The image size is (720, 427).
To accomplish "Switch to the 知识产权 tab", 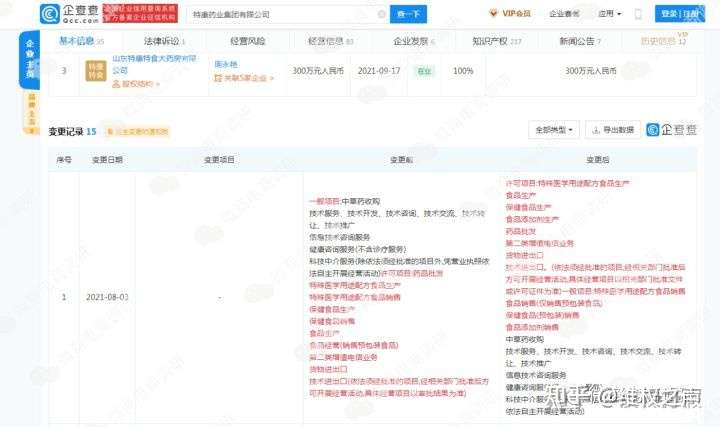I will pyautogui.click(x=497, y=41).
